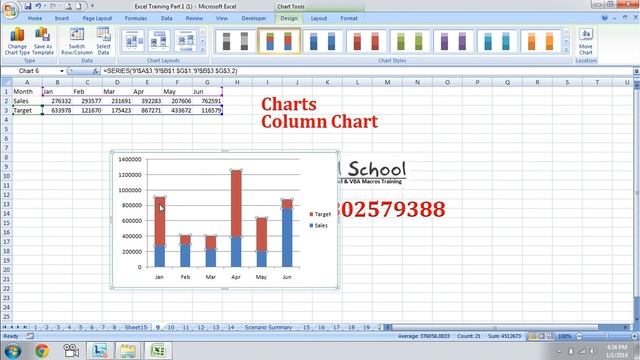Click the Sales legend entry
This screenshot has height=360, width=640.
click(x=318, y=225)
